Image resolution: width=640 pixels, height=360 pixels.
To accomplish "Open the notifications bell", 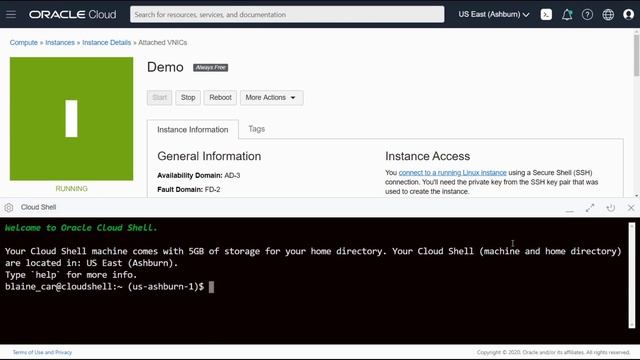I will point(567,15).
